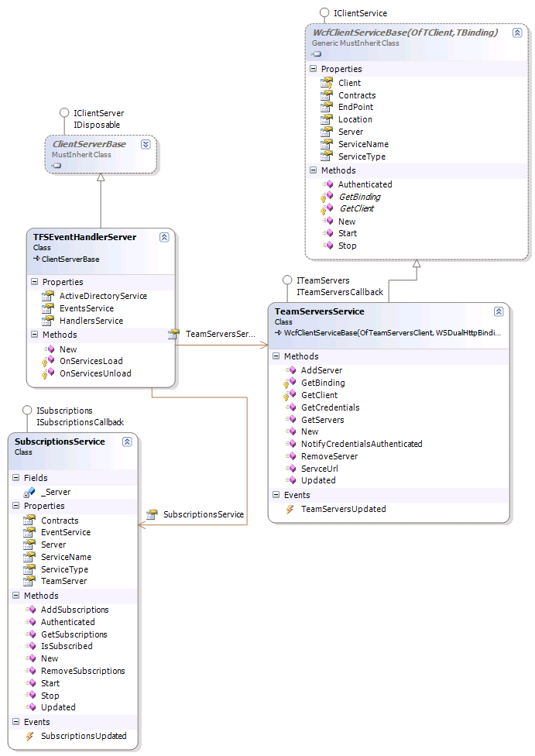
Task: Click the RemoveServer method icon
Action: (x=290, y=456)
